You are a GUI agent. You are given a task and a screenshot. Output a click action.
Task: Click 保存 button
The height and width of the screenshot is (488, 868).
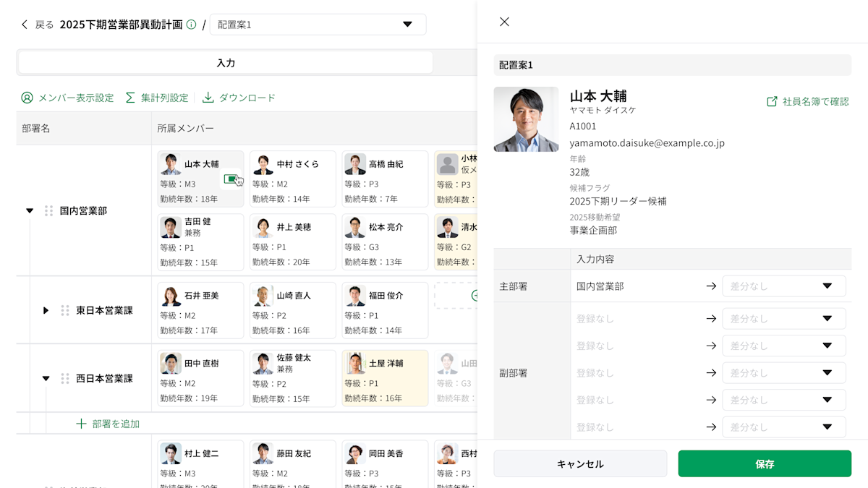[765, 464]
